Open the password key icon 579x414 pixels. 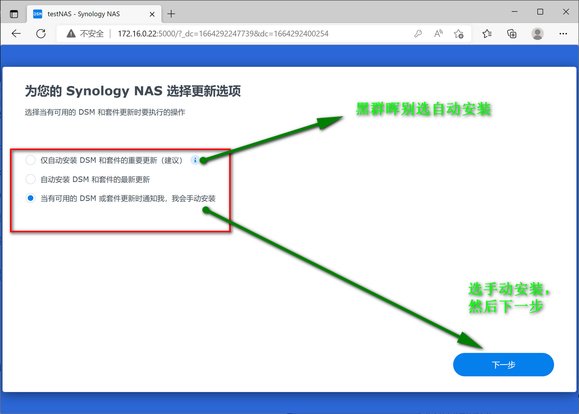[418, 34]
